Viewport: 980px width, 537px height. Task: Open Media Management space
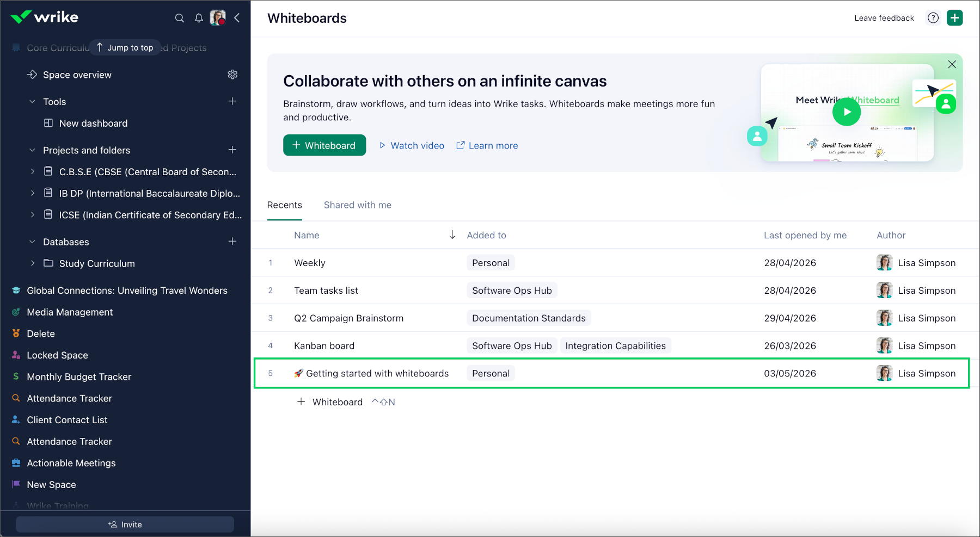[x=70, y=312]
